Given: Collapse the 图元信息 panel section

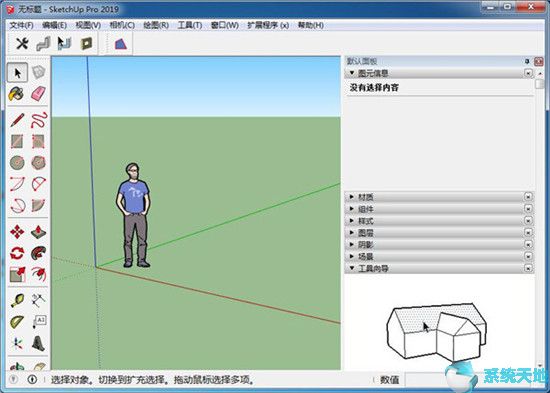Looking at the screenshot, I should coord(438,73).
